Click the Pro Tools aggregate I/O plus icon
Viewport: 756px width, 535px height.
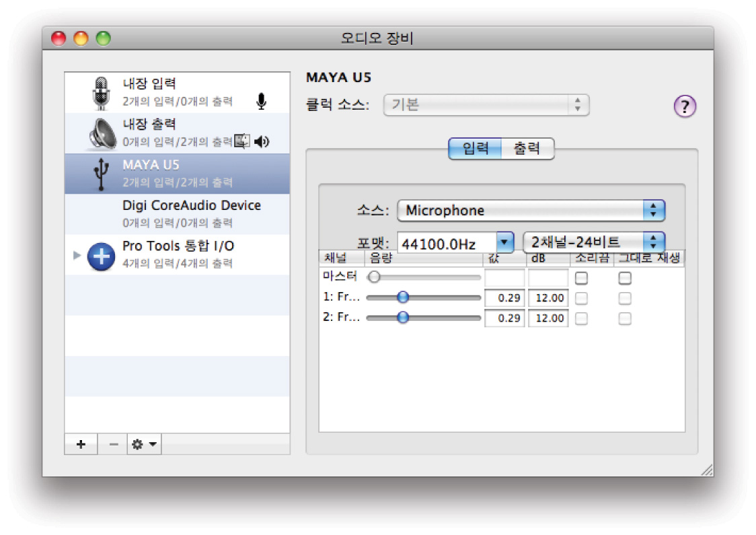point(102,256)
